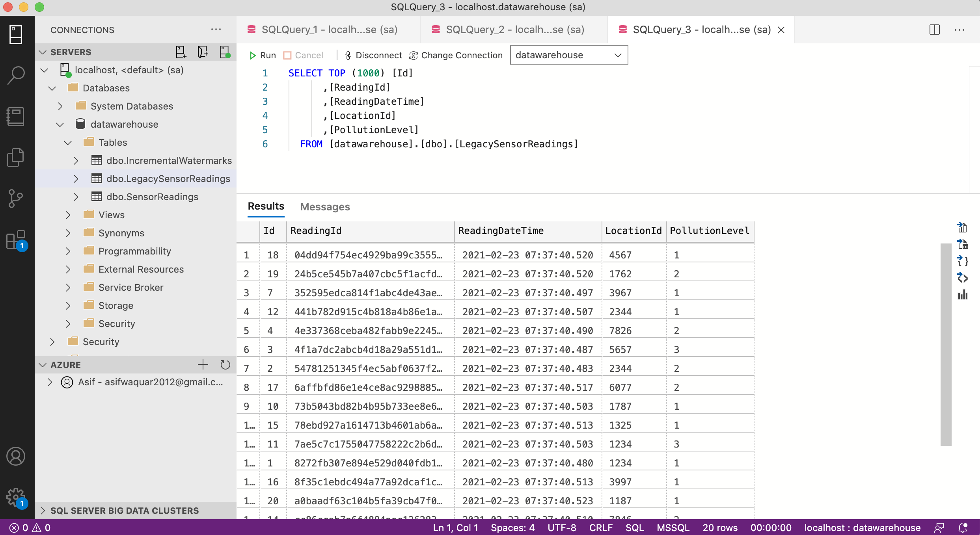
Task: Toggle the right editor split layout
Action: click(934, 30)
